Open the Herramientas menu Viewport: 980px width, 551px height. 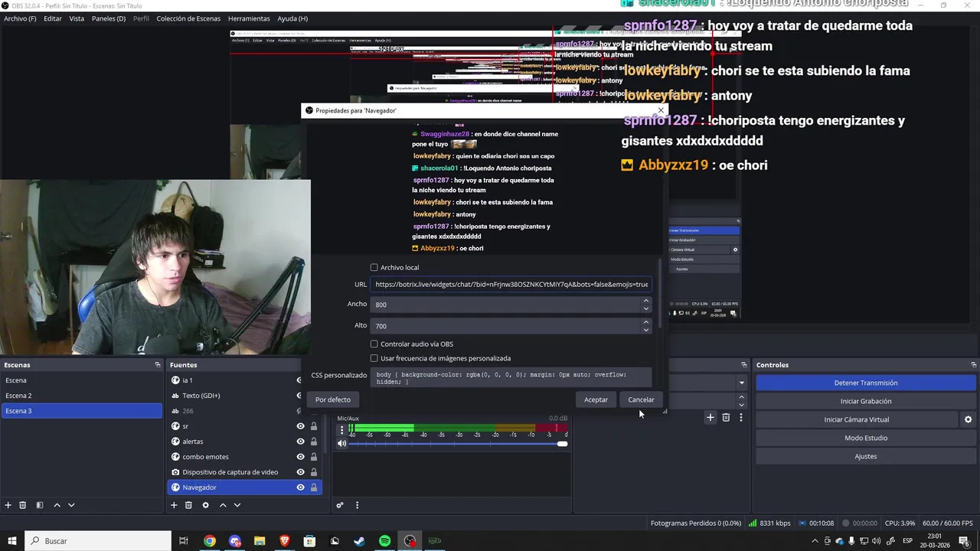(x=249, y=18)
